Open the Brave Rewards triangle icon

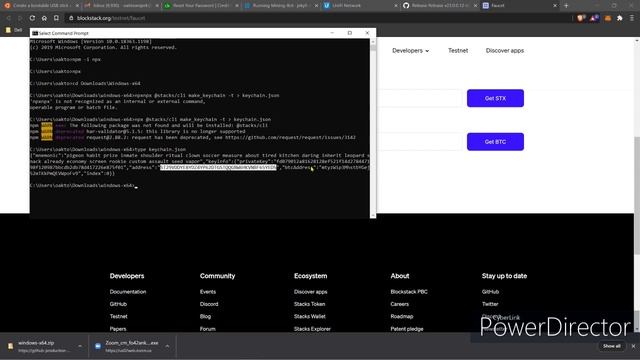(594, 18)
